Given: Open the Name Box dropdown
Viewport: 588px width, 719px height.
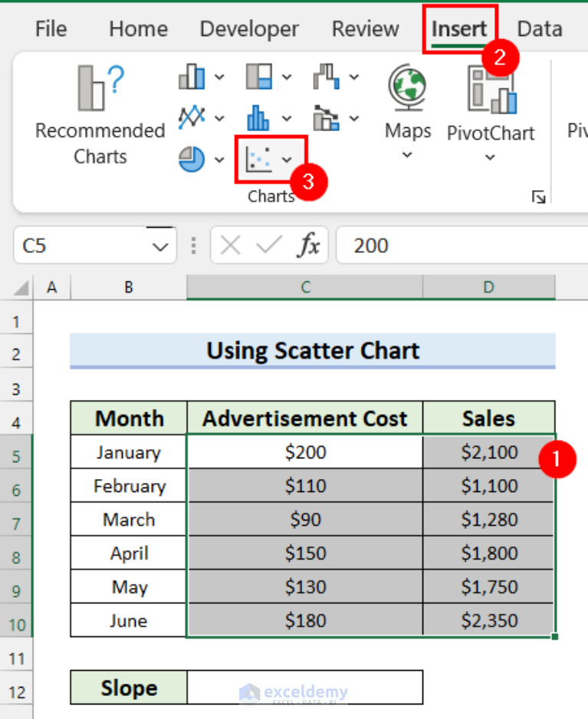Looking at the screenshot, I should pyautogui.click(x=160, y=247).
